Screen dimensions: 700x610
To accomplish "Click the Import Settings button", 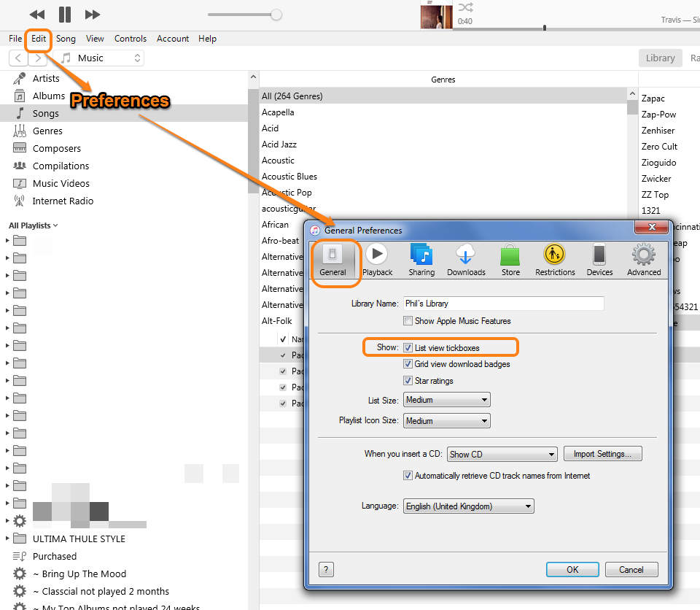I will click(x=602, y=454).
